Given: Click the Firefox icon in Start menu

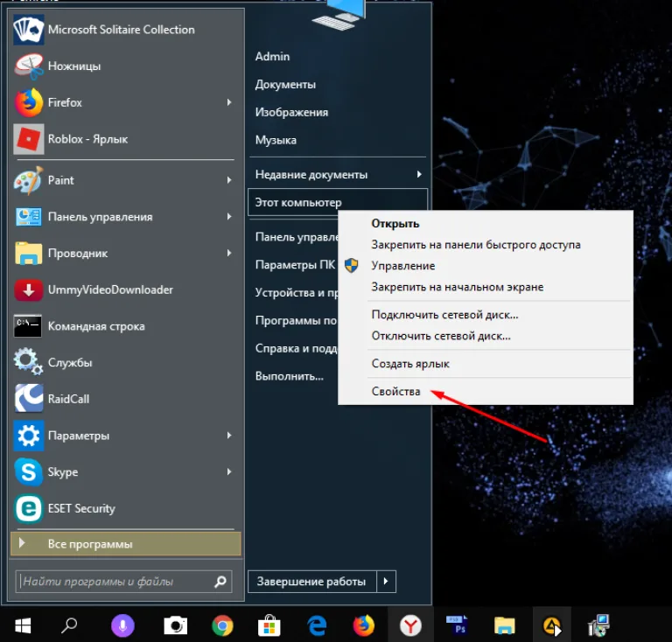Looking at the screenshot, I should point(28,102).
